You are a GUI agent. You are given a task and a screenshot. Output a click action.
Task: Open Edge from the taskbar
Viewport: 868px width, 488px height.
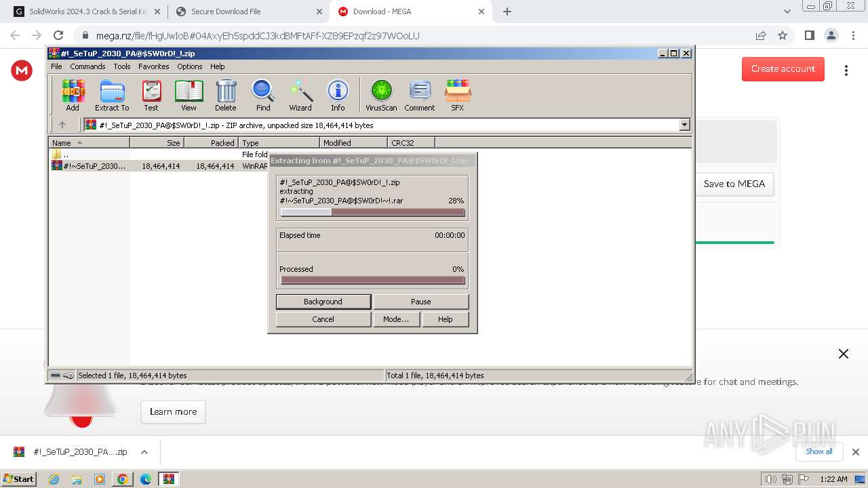coord(146,479)
